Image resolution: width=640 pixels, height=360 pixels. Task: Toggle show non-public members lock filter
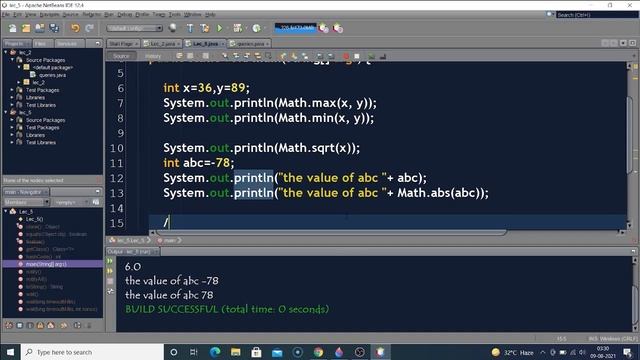[40, 325]
